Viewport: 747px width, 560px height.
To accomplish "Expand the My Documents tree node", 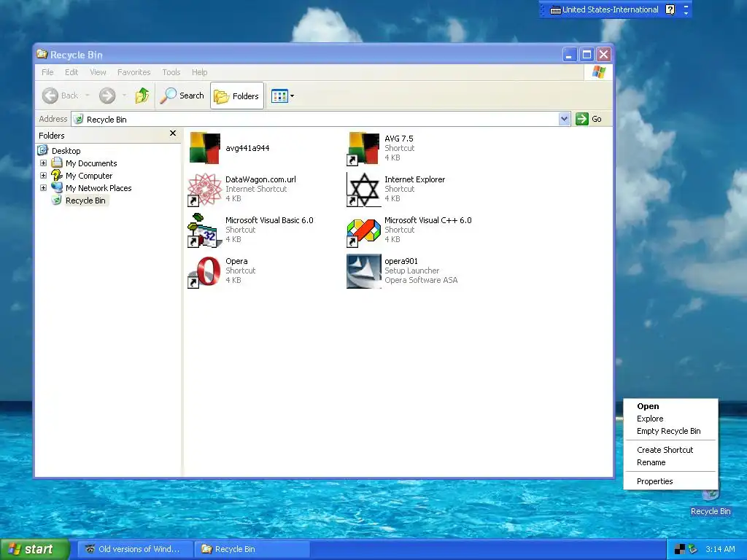I will click(43, 163).
